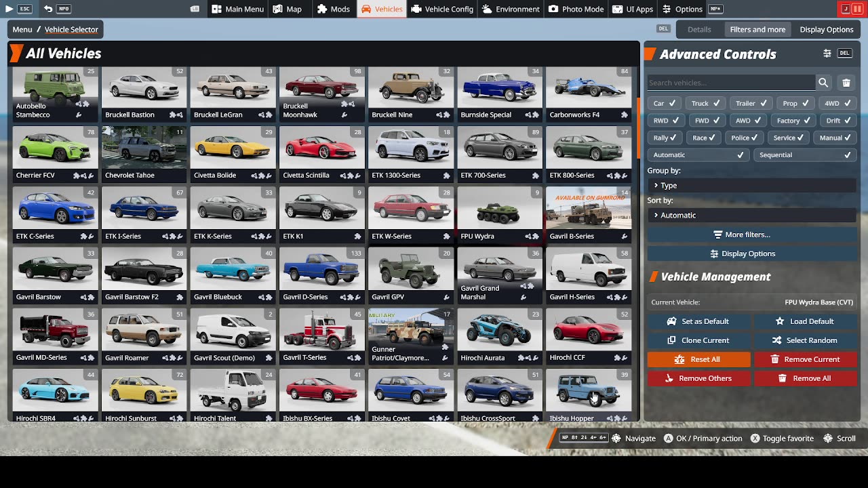Viewport: 868px width, 488px height.
Task: Click the Clone Current copy icon
Action: pos(671,340)
